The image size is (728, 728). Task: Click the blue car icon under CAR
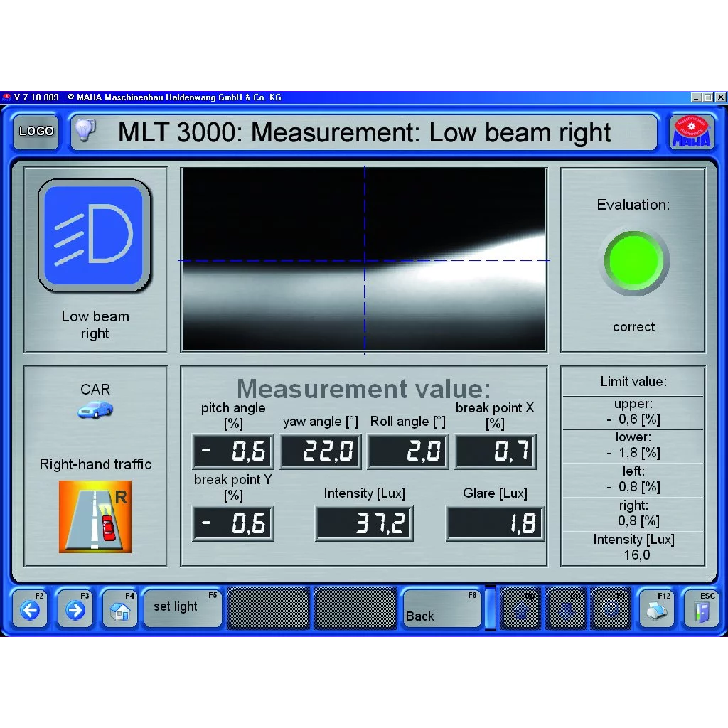(x=95, y=410)
